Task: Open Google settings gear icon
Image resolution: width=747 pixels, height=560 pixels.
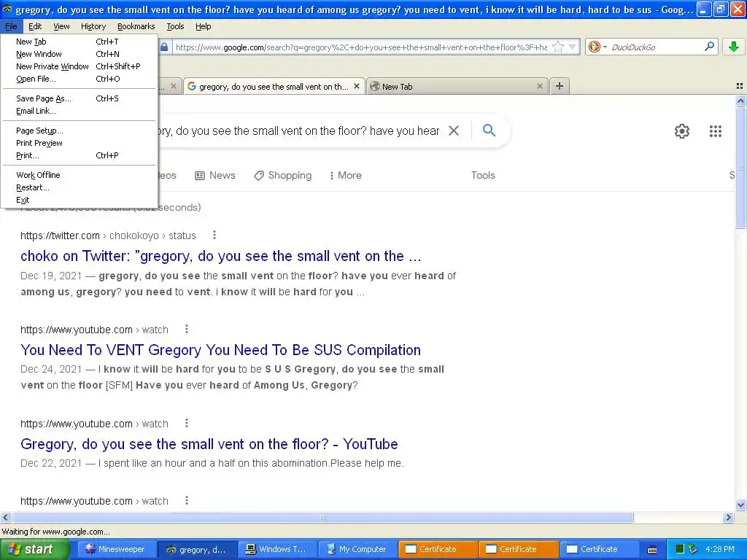Action: point(682,131)
